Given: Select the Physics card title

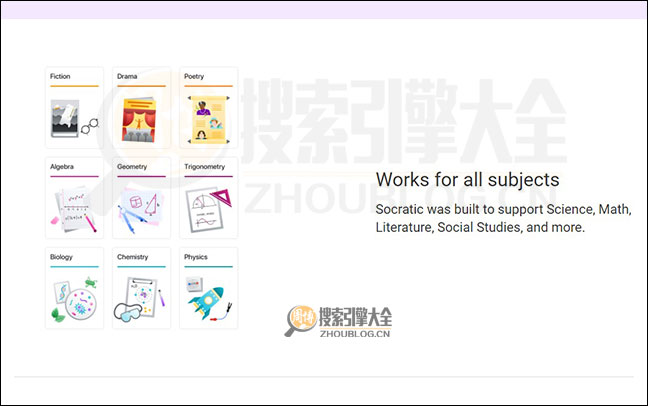Looking at the screenshot, I should (195, 257).
